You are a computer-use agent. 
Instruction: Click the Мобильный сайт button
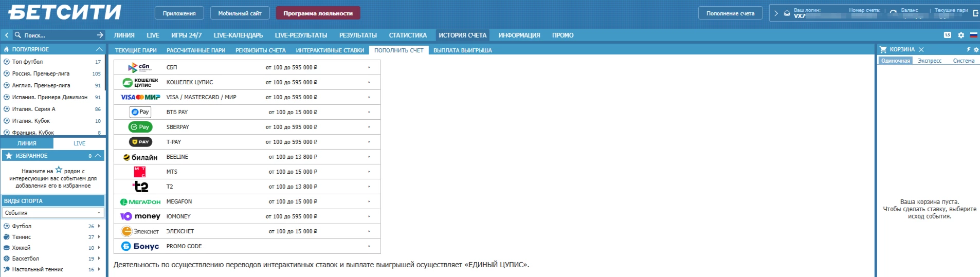pyautogui.click(x=240, y=13)
